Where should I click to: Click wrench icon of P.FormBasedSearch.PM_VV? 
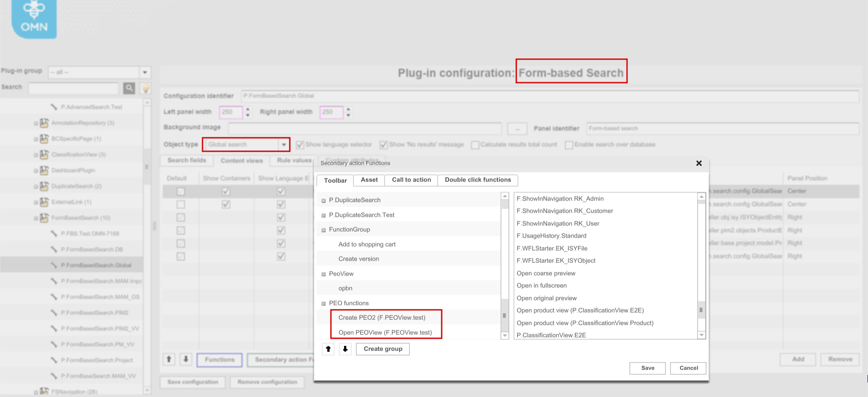tap(54, 344)
